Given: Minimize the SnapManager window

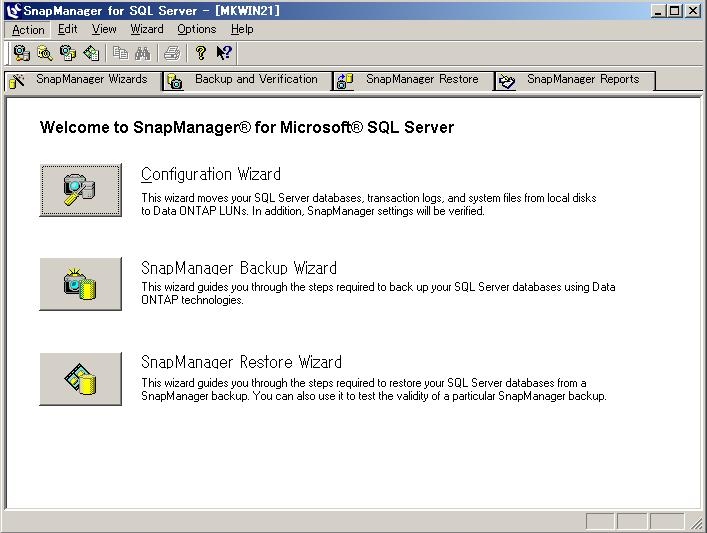Looking at the screenshot, I should [x=659, y=11].
